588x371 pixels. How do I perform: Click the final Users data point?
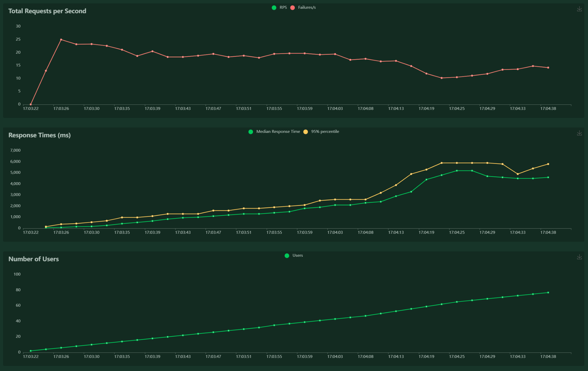(x=548, y=292)
